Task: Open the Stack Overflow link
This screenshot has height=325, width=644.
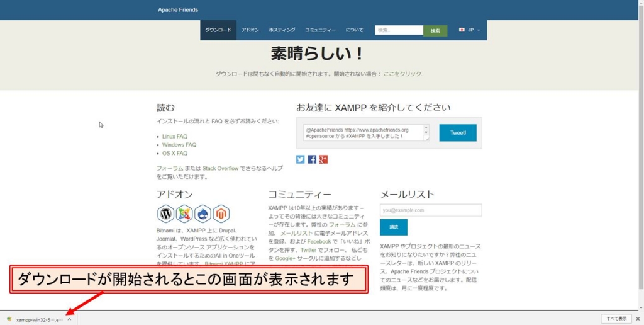Action: pyautogui.click(x=220, y=168)
